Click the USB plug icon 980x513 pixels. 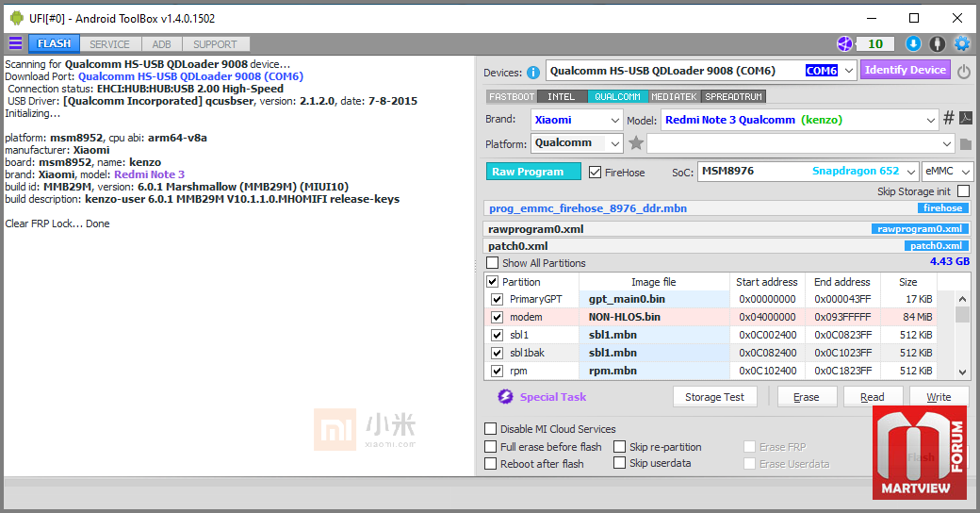coord(937,43)
